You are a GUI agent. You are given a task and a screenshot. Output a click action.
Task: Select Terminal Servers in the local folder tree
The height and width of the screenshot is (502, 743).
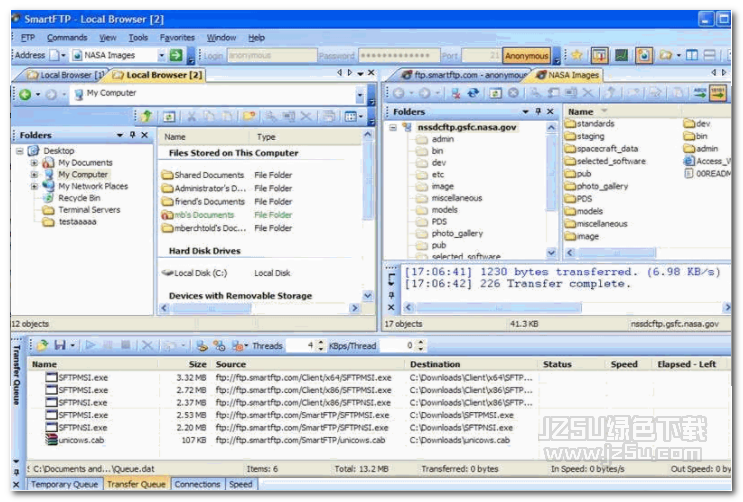click(89, 210)
